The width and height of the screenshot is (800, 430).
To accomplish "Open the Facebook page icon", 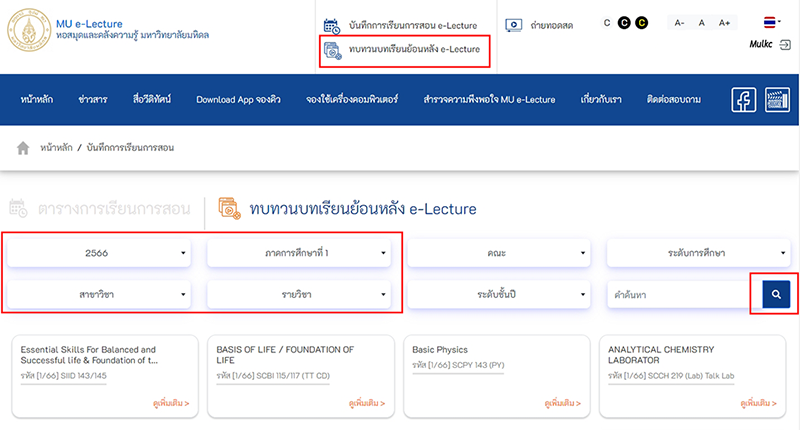I will [x=743, y=100].
